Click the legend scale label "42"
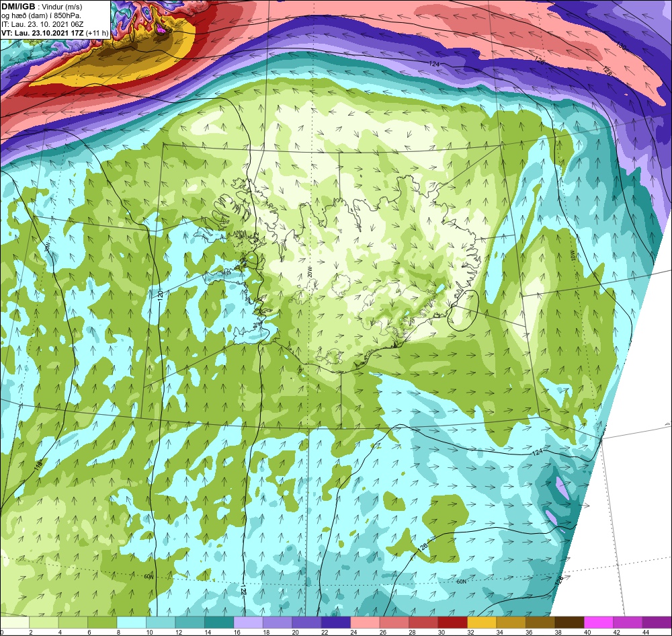672x636 pixels. (616, 633)
